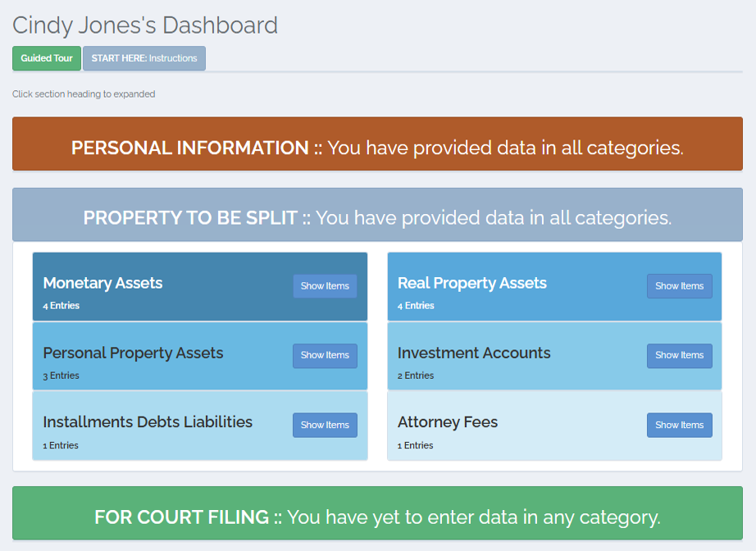Image resolution: width=756 pixels, height=551 pixels.
Task: Select the Investment Accounts card title
Action: (x=474, y=353)
